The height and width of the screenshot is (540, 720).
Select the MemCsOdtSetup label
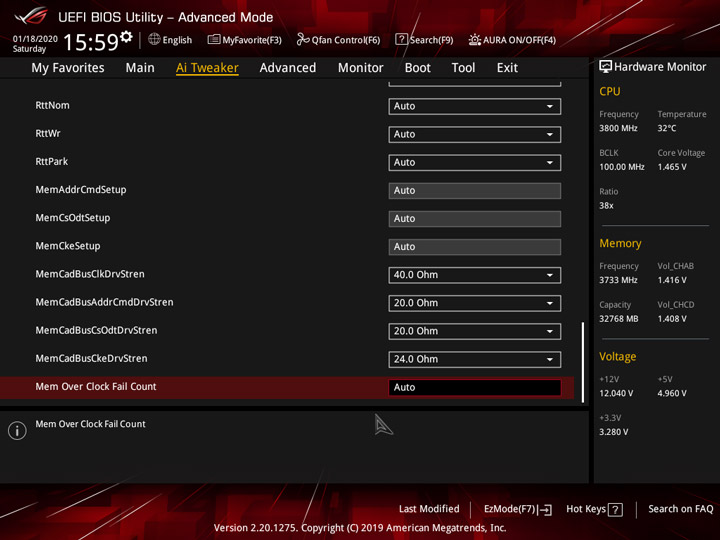73,218
